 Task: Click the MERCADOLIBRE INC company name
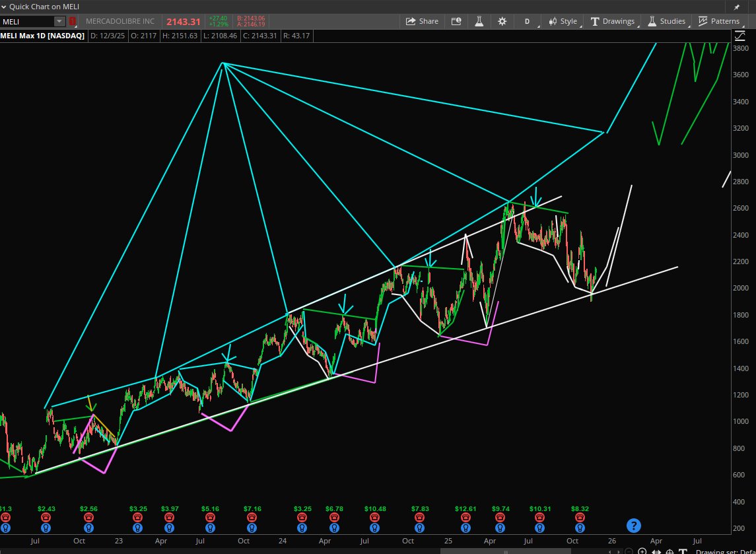click(x=120, y=21)
